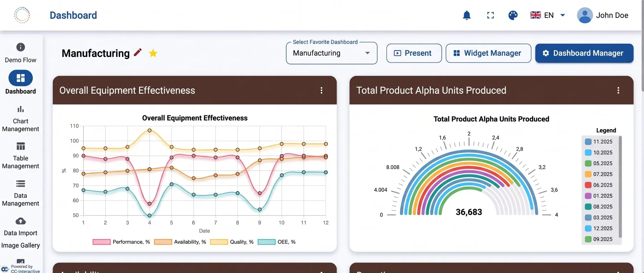Expand the EN language dropdown arrow
Image resolution: width=644 pixels, height=273 pixels.
pos(562,15)
